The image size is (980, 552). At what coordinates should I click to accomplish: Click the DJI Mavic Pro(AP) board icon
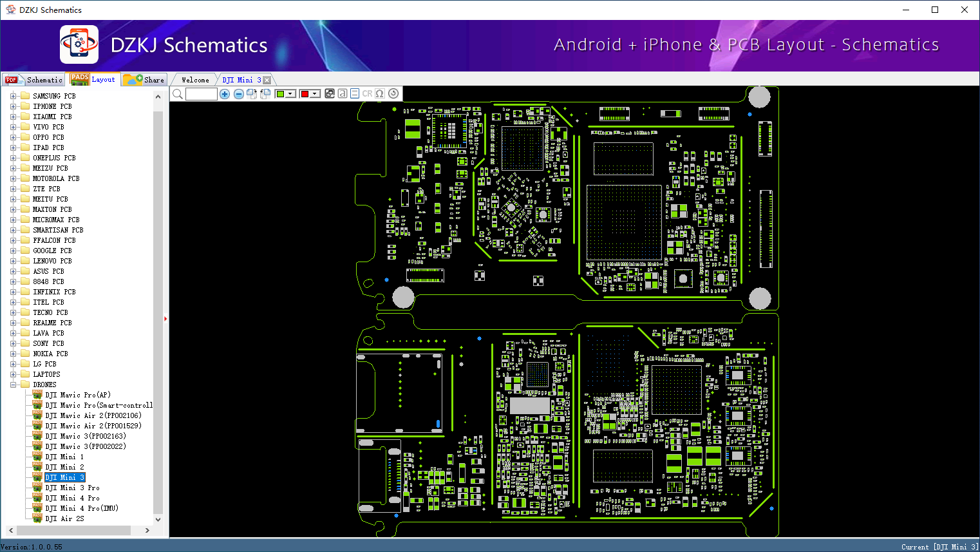pyautogui.click(x=37, y=395)
